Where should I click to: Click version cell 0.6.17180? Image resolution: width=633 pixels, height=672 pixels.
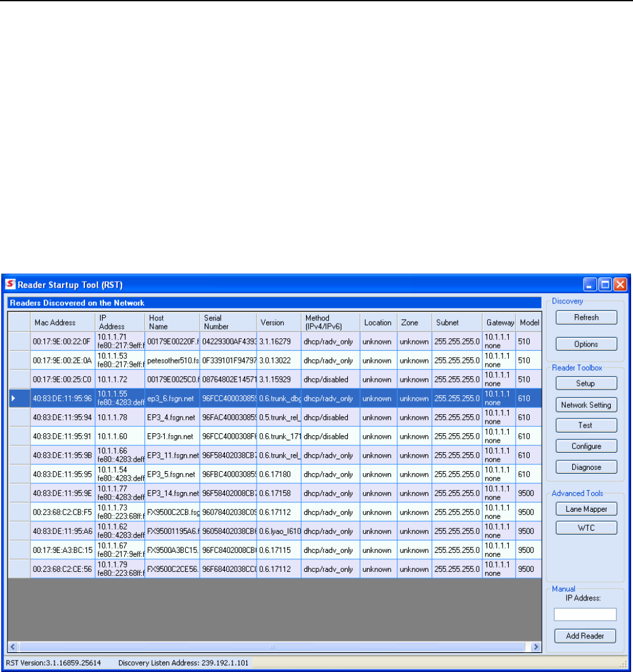[279, 474]
